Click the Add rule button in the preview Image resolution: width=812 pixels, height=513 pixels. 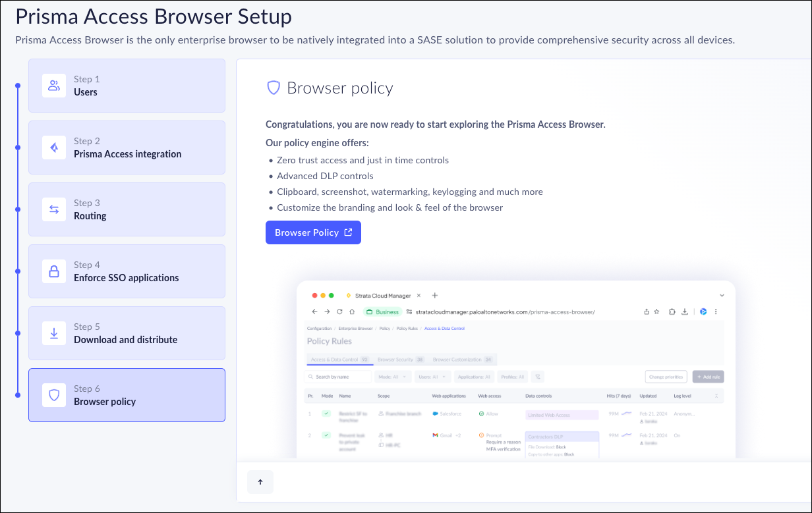(x=708, y=377)
